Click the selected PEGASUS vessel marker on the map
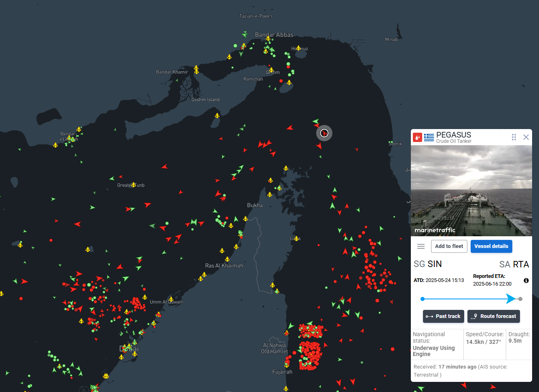This screenshot has width=539, height=392. click(x=324, y=133)
